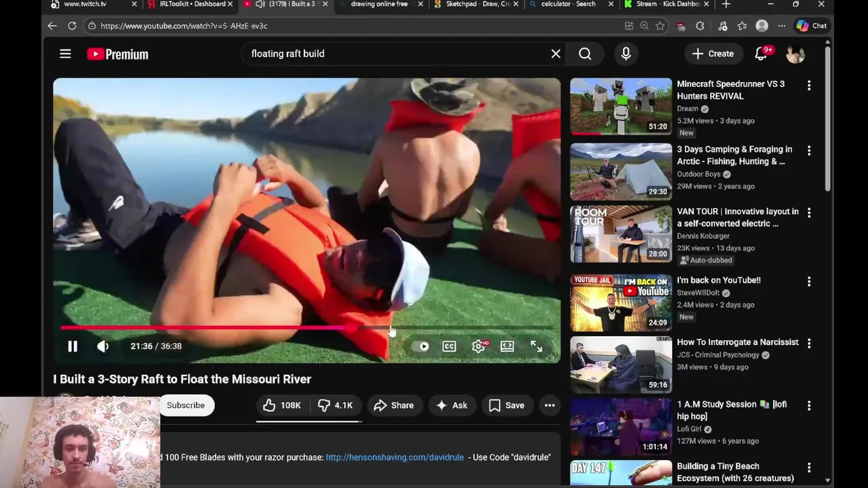Viewport: 868px width, 488px height.
Task: Switch to theater mode
Action: 507,346
